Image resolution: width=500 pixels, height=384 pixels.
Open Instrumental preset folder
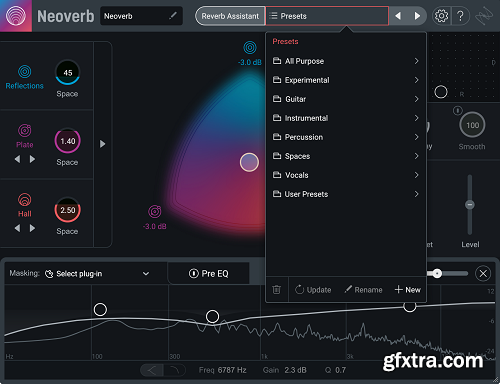click(x=346, y=118)
